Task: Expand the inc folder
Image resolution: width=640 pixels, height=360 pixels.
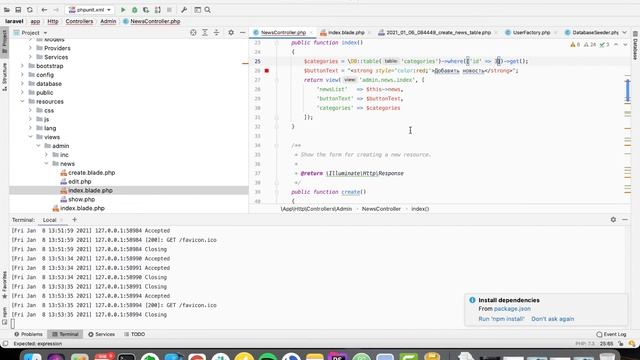Action: click(x=46, y=155)
